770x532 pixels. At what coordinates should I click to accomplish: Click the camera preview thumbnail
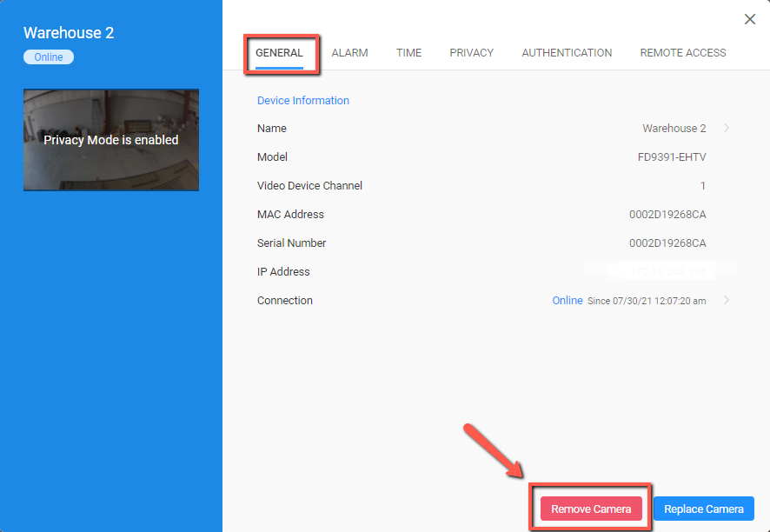111,140
